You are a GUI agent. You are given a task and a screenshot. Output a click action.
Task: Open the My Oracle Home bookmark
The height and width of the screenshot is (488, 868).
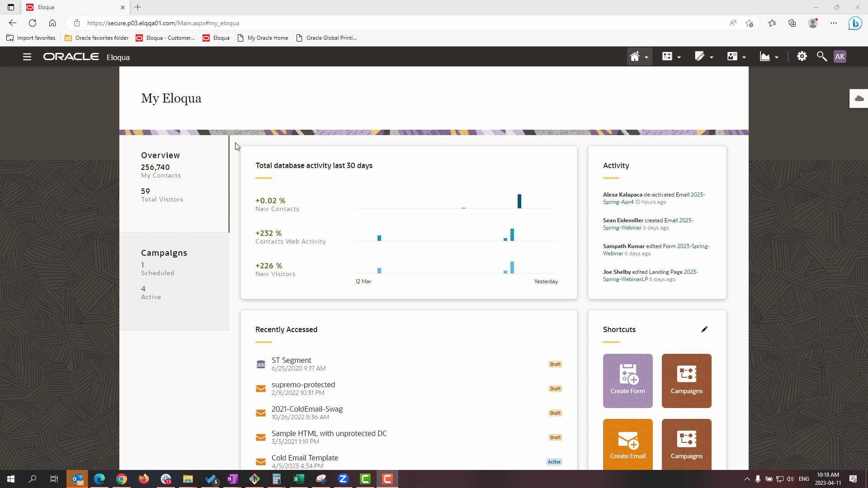point(267,38)
